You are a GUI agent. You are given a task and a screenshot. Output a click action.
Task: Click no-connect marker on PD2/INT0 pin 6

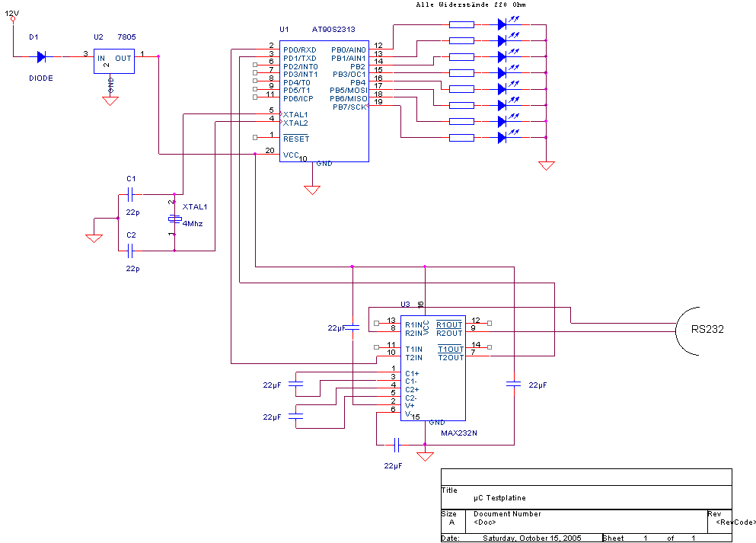[x=255, y=65]
